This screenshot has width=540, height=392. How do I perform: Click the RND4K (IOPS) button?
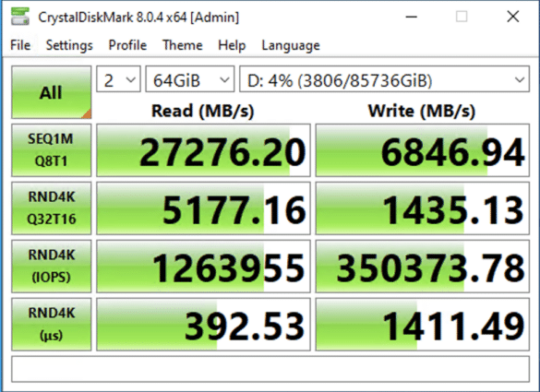[x=52, y=267]
